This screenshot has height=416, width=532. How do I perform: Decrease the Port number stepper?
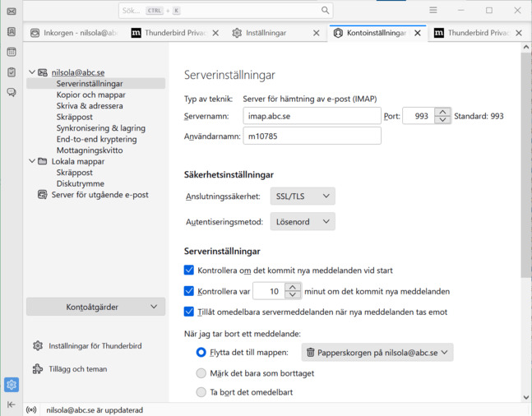point(442,120)
